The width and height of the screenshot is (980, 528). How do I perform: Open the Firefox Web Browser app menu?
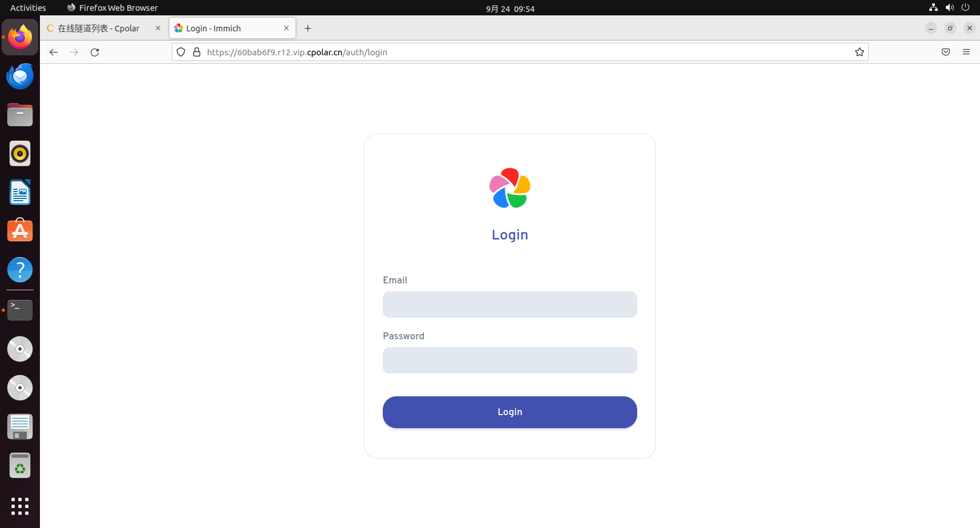tap(112, 8)
